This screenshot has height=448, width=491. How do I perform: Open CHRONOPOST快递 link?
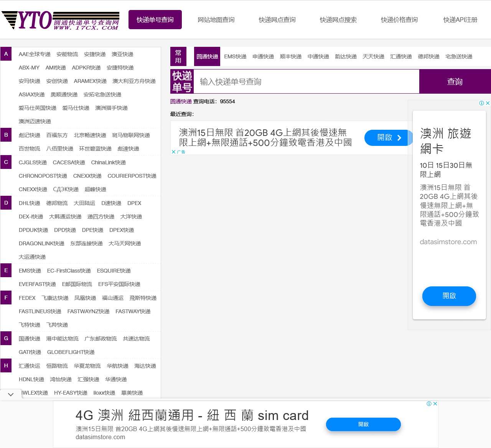(x=43, y=176)
